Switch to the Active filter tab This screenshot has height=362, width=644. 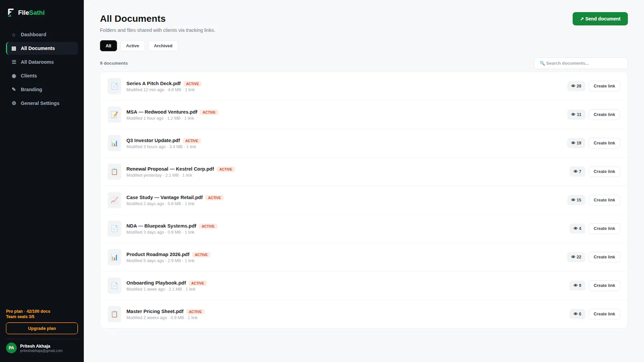[132, 46]
